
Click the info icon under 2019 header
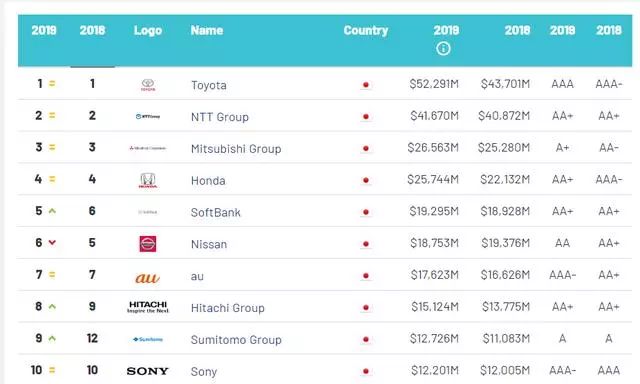click(x=443, y=49)
